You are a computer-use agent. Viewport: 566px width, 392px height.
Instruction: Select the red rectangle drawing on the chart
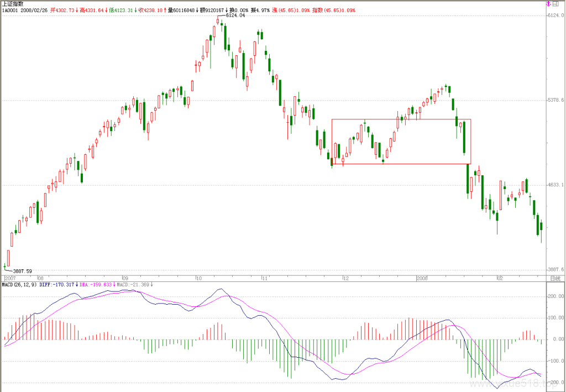click(x=401, y=142)
